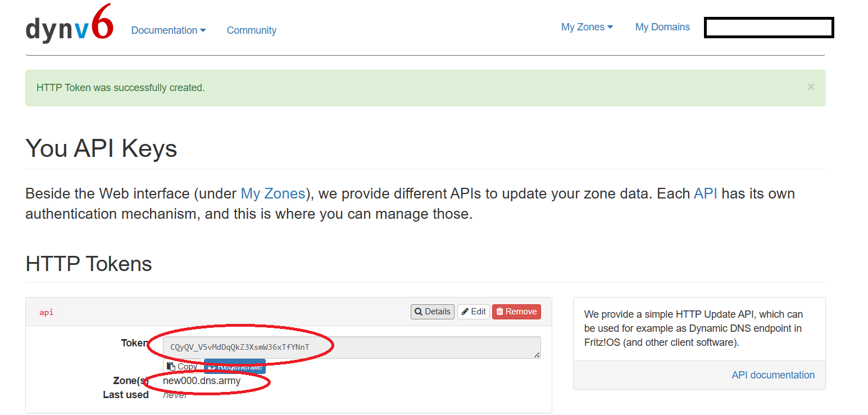Screen dimensions: 868x415
Task: Edit the api token via pencil button
Action: coord(473,312)
